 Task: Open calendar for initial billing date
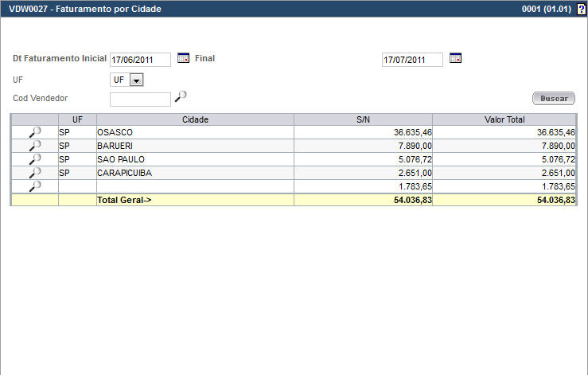(183, 58)
